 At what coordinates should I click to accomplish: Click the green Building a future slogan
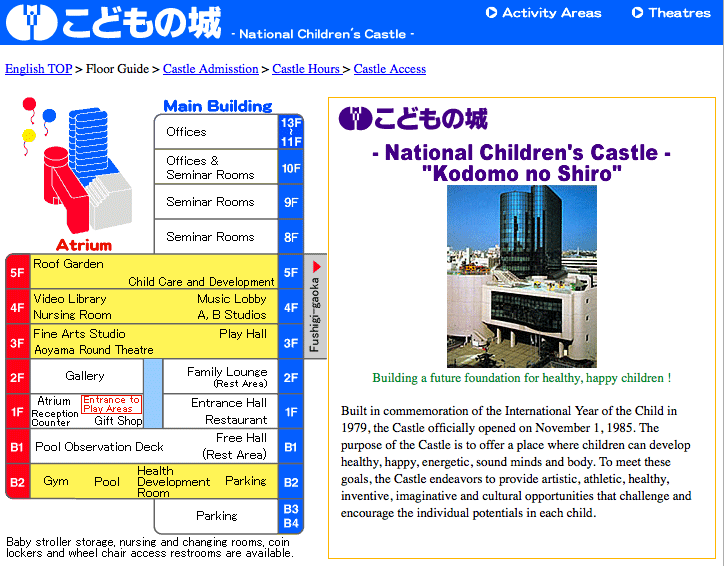click(522, 378)
